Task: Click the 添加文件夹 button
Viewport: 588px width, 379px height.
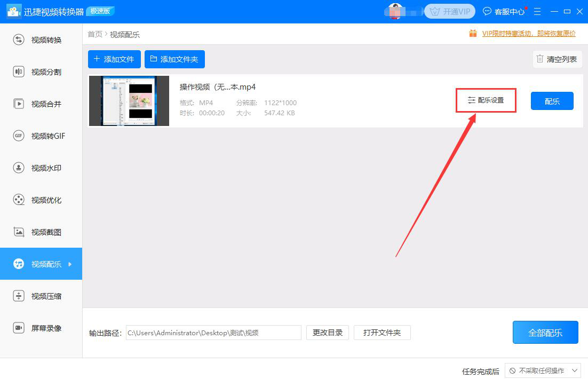Action: coord(175,59)
